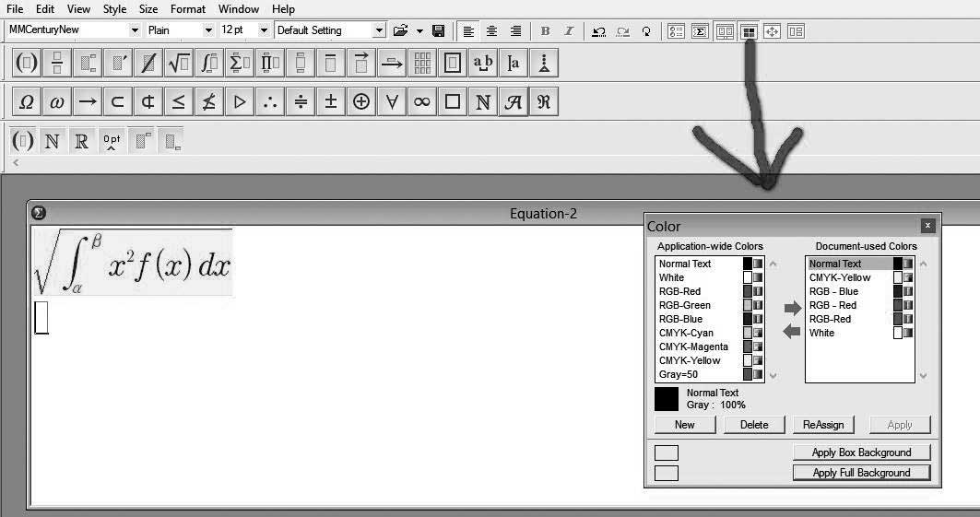Screen dimensions: 980x517
Task: Select RGB-Green in Application-wide Colors
Action: click(684, 305)
